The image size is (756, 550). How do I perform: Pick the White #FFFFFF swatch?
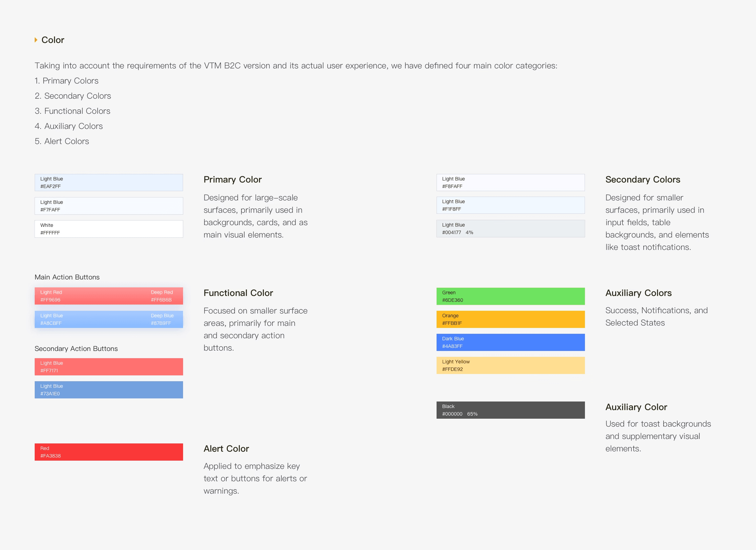pos(109,229)
